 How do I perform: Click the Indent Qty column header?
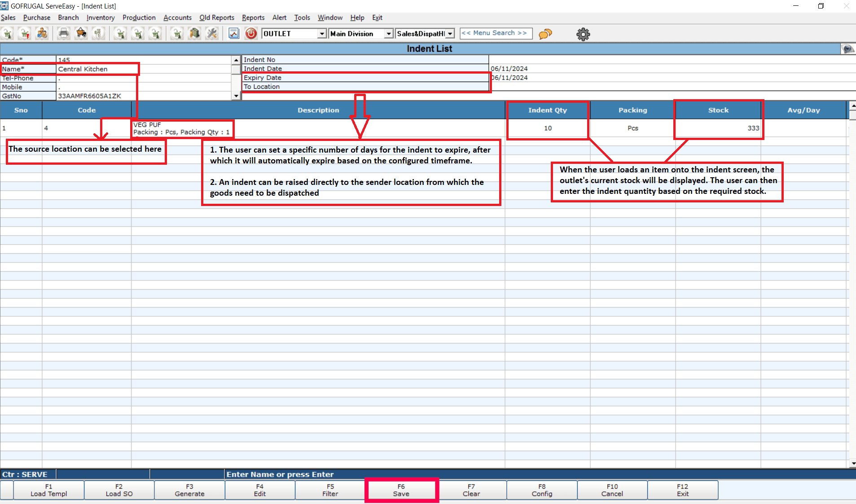(548, 110)
